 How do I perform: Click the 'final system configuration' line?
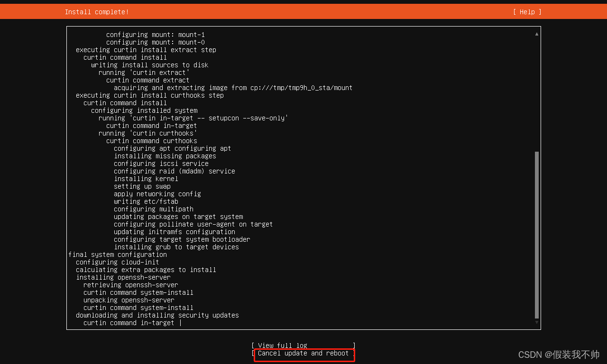tap(118, 255)
